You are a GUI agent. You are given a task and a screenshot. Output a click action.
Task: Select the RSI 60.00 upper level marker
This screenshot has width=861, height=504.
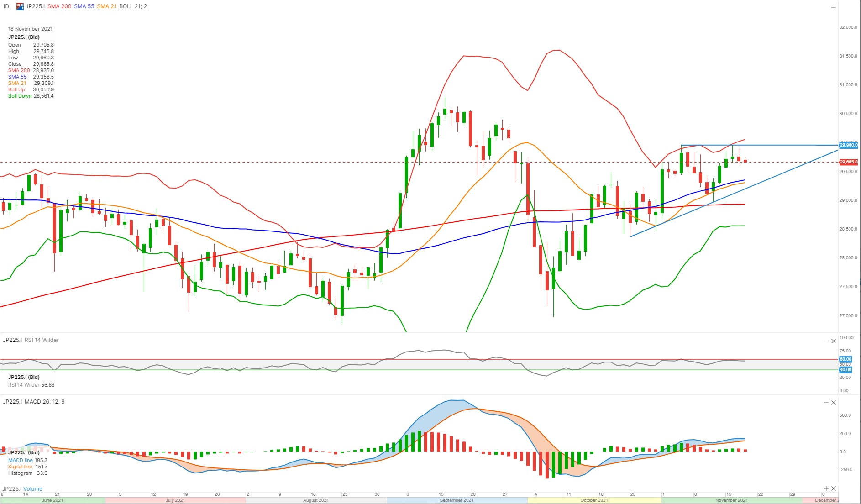coord(845,359)
